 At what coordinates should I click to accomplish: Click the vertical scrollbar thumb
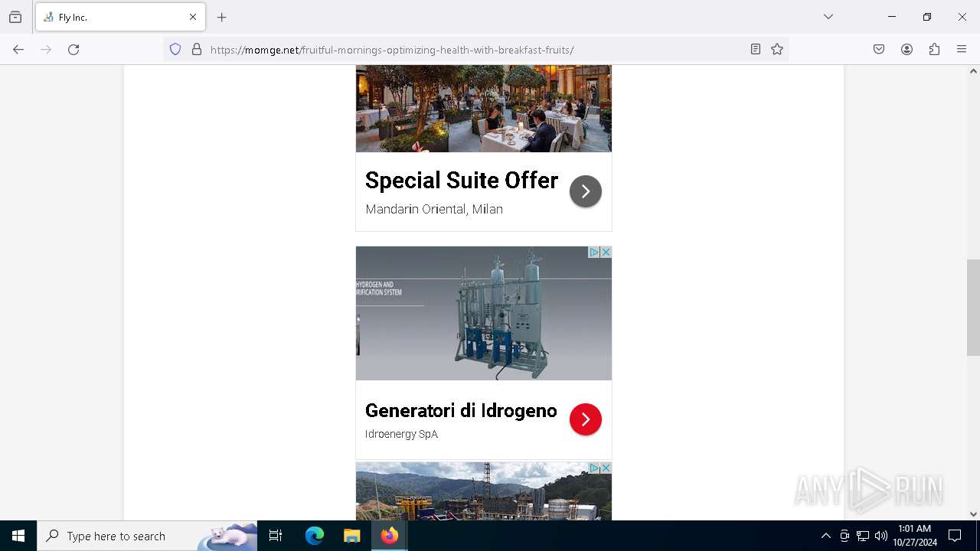(x=973, y=308)
